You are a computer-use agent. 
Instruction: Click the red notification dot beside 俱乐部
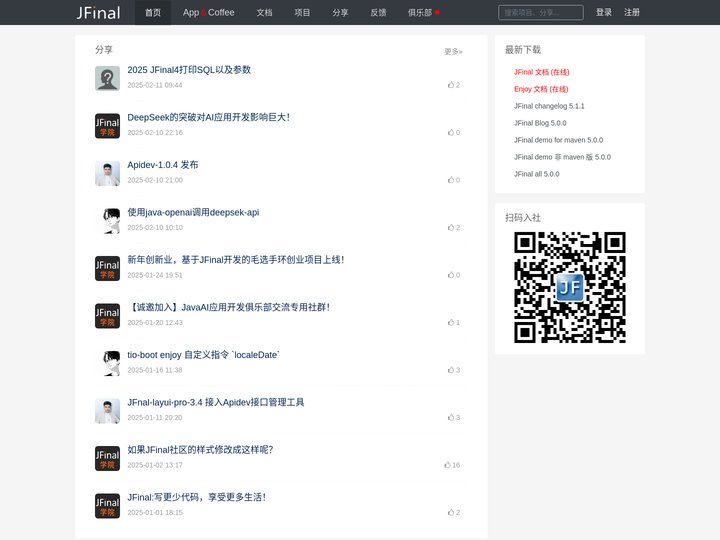(437, 12)
